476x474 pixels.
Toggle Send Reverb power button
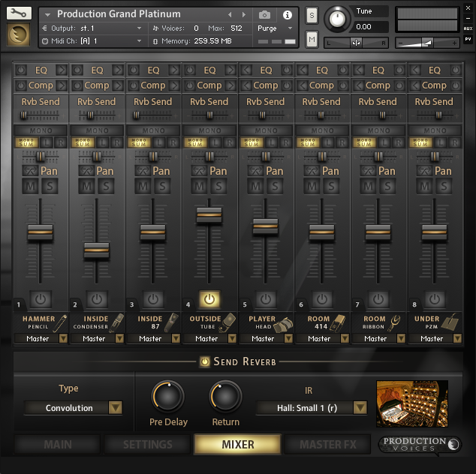(205, 361)
